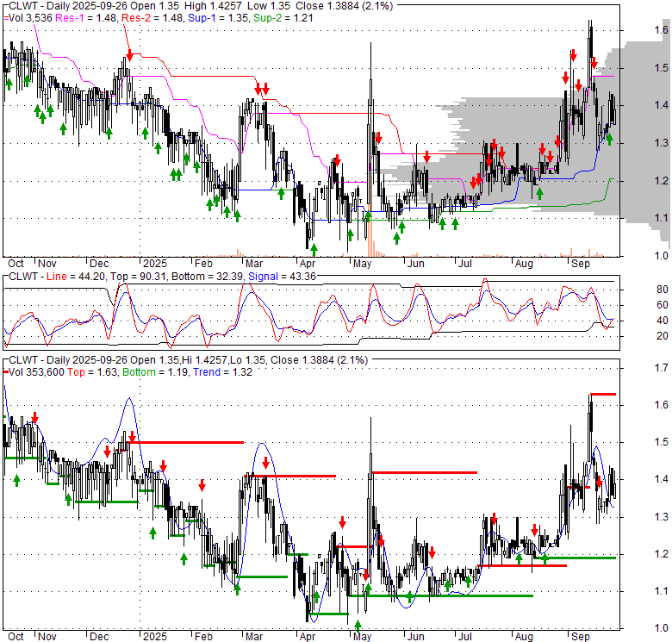Click the '1.3' price tick on the top chart axis

coord(662,143)
